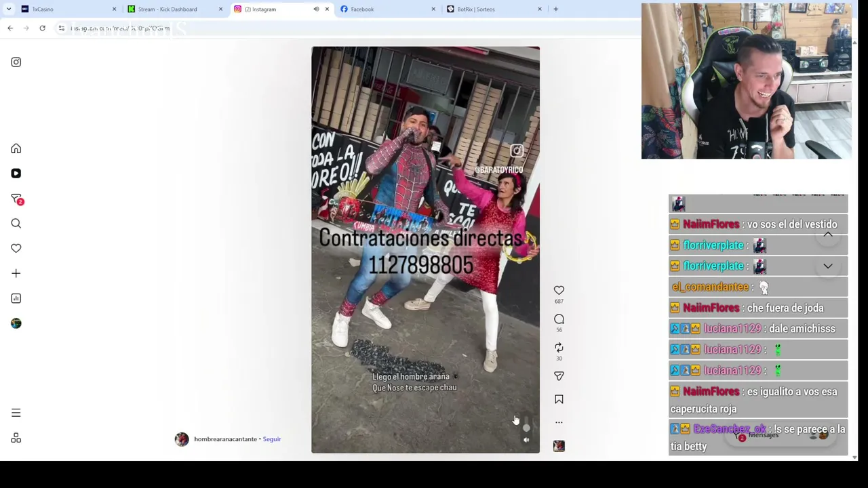View site information icon in address bar
Screen dimensions: 868x488
pos(62,28)
